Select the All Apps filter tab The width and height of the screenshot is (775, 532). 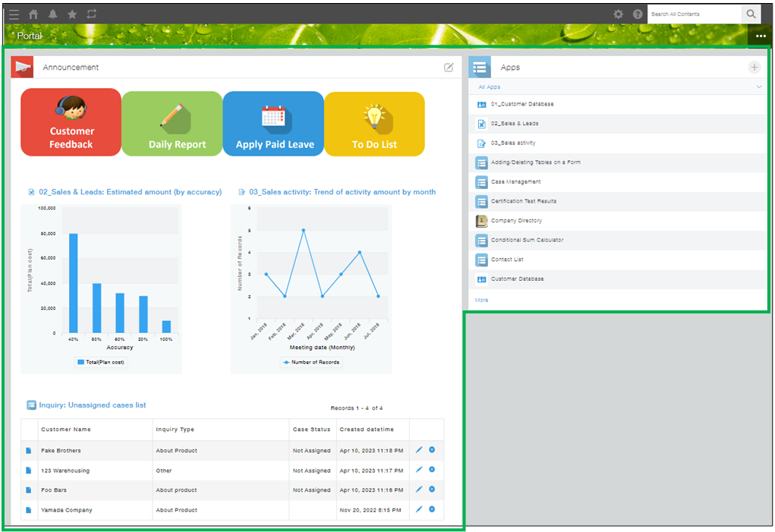point(488,87)
